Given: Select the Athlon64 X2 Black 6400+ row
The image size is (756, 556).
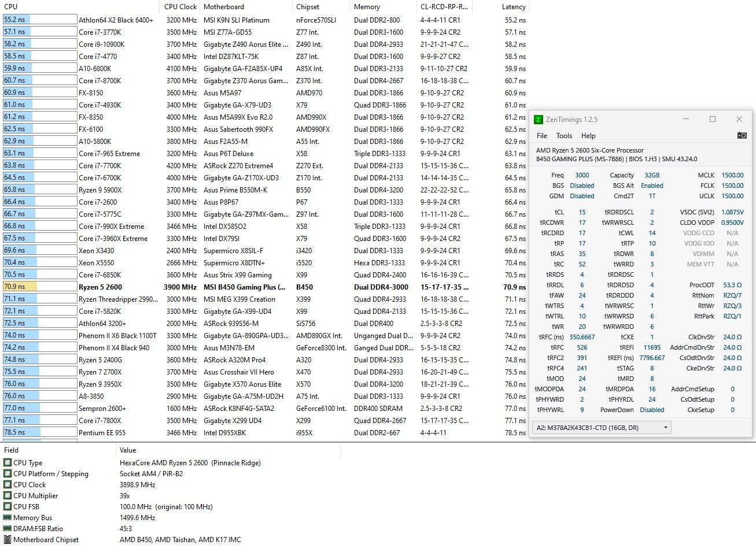Looking at the screenshot, I should pos(264,20).
